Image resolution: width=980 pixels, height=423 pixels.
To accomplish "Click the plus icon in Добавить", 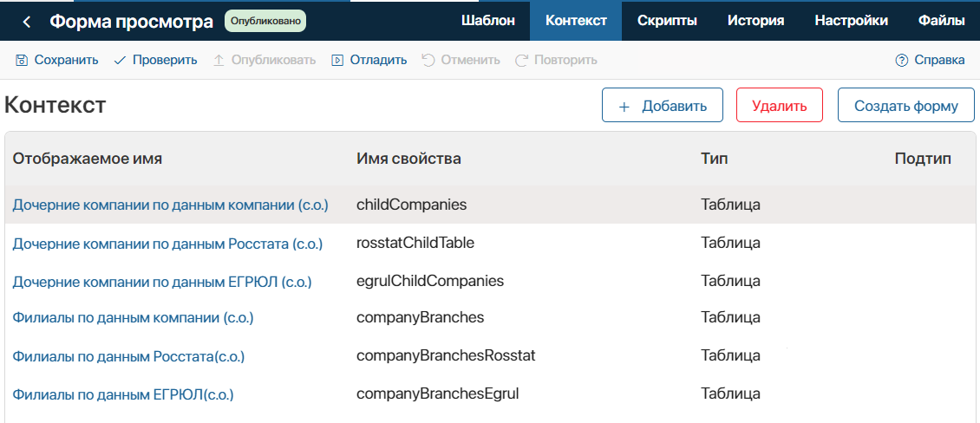I will point(624,107).
